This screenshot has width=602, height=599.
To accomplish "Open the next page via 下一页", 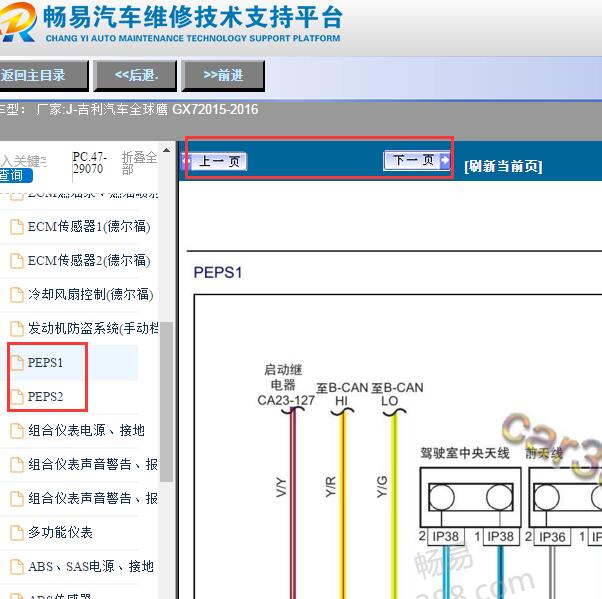I will point(416,160).
